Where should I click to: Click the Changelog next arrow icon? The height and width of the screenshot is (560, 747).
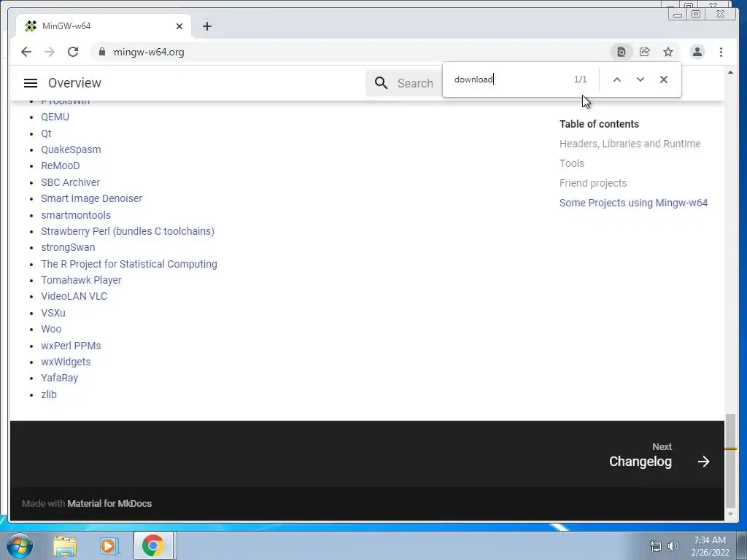pos(704,462)
